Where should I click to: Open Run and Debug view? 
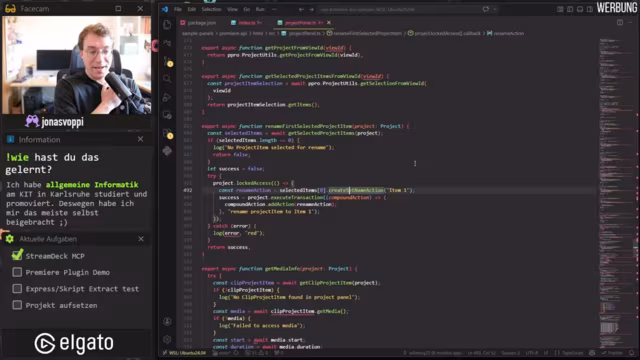(167, 97)
